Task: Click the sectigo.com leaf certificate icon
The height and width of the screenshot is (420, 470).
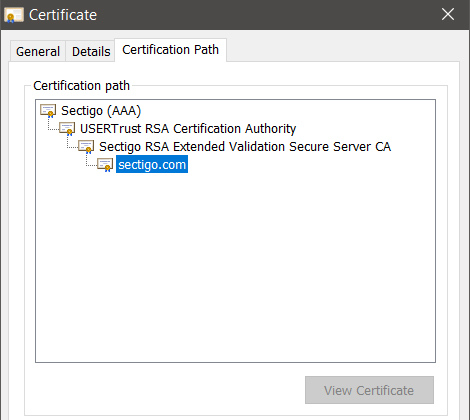Action: [105, 165]
